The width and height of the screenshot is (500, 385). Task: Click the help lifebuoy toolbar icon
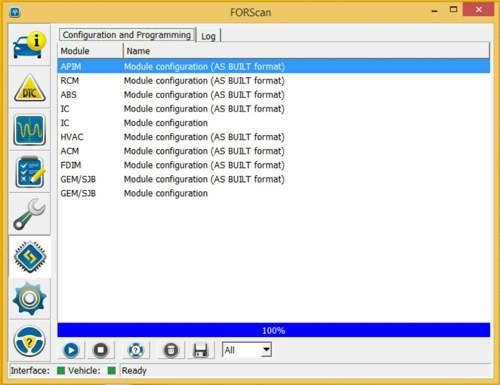[x=136, y=350]
